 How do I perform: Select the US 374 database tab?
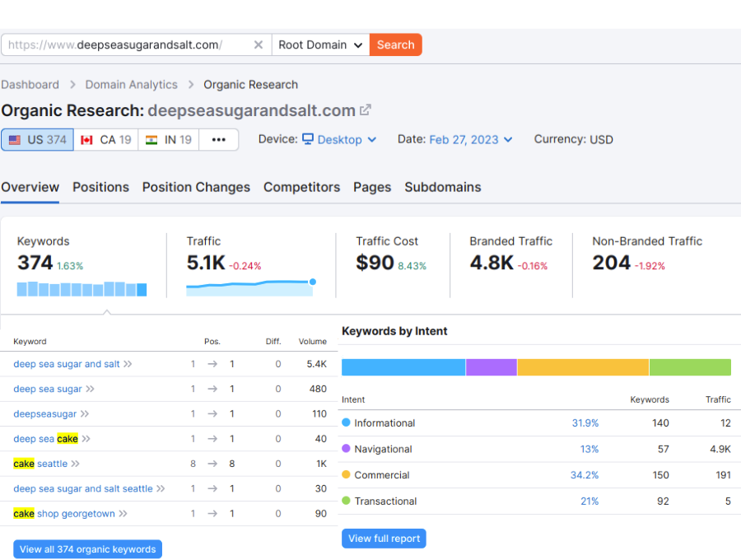(x=37, y=140)
